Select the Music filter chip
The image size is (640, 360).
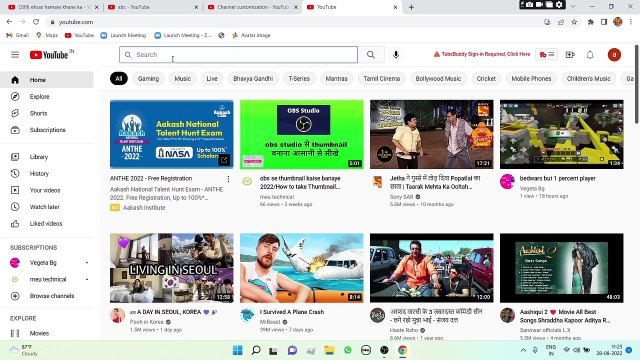pos(182,78)
